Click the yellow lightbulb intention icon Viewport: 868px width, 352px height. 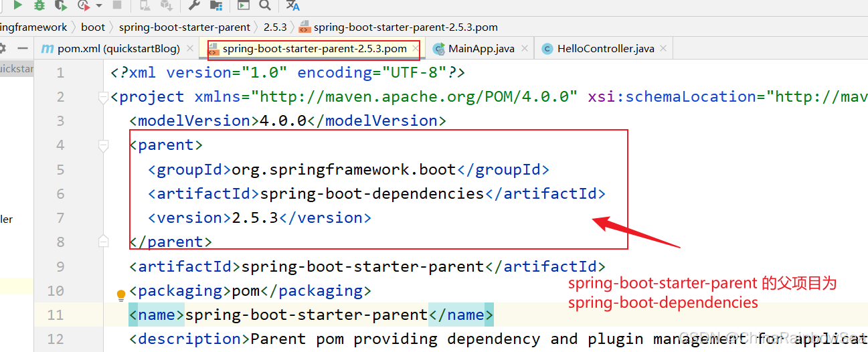pos(121,294)
